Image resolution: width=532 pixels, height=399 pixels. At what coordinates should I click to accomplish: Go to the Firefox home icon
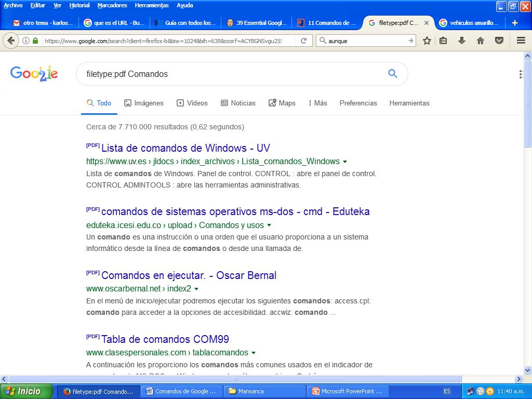[x=480, y=41]
